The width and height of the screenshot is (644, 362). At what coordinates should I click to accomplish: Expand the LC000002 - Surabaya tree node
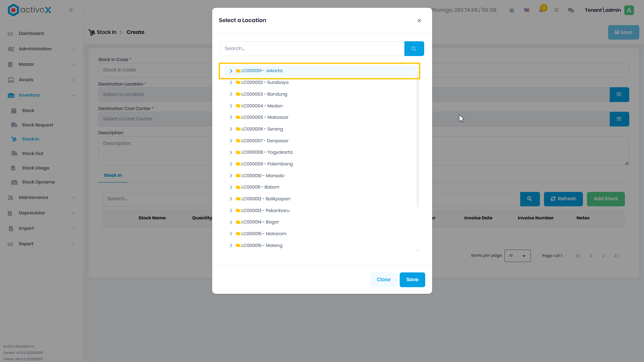[231, 83]
